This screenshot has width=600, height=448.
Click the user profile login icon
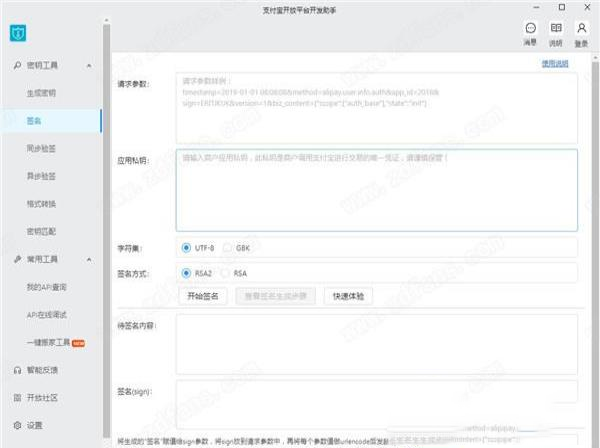pos(581,28)
